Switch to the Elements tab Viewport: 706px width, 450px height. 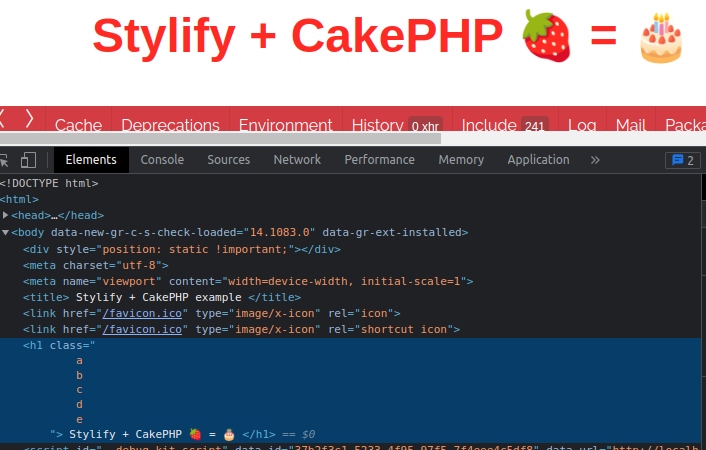(x=91, y=160)
